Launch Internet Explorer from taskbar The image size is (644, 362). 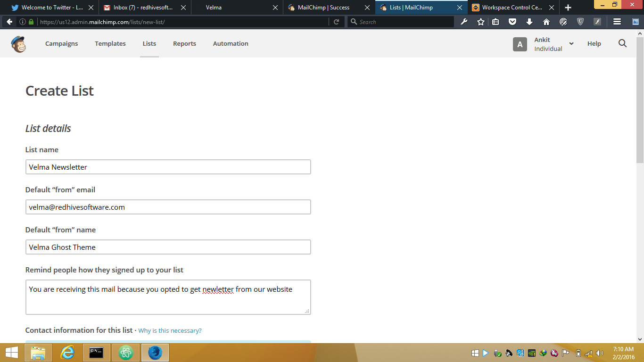(x=67, y=353)
